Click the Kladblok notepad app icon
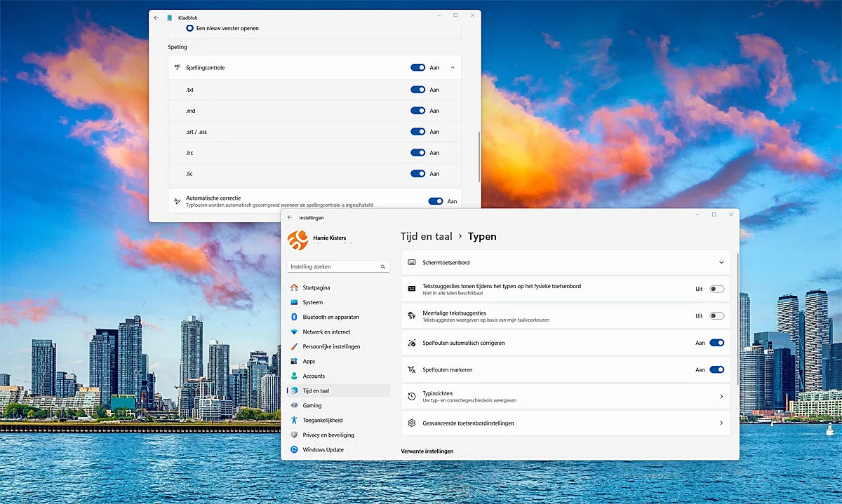The width and height of the screenshot is (842, 504). (169, 18)
